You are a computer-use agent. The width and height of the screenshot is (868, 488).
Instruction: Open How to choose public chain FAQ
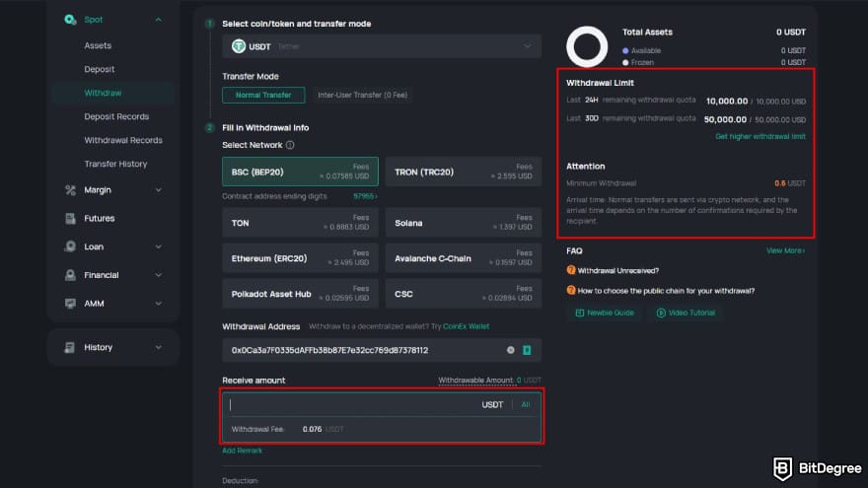(x=666, y=291)
